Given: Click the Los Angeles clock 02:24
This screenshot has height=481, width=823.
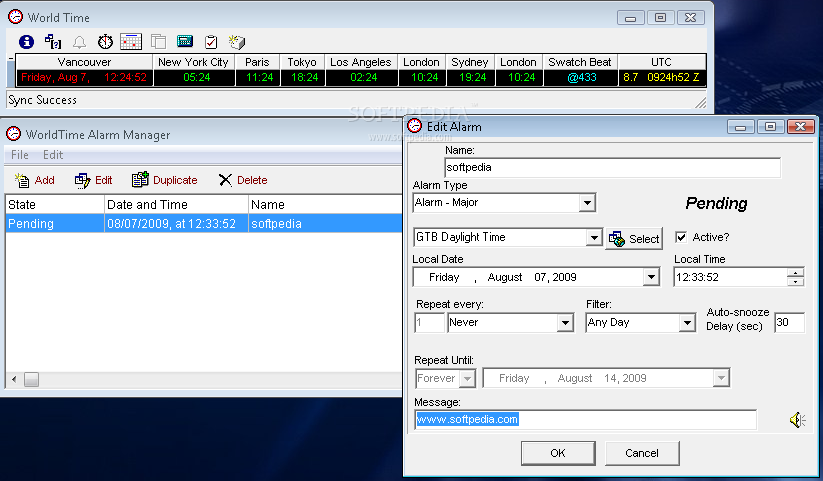Looking at the screenshot, I should (363, 77).
